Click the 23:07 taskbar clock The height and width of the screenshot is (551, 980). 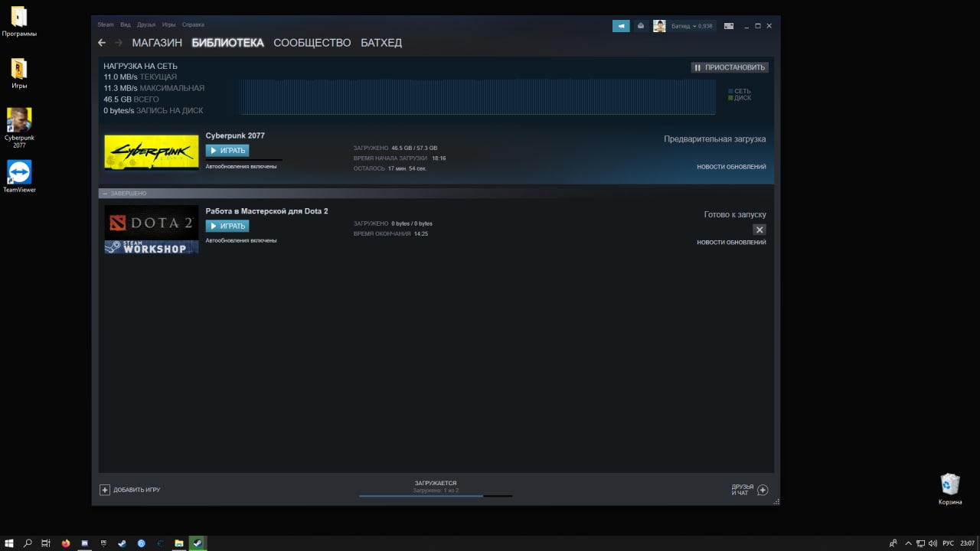(968, 543)
